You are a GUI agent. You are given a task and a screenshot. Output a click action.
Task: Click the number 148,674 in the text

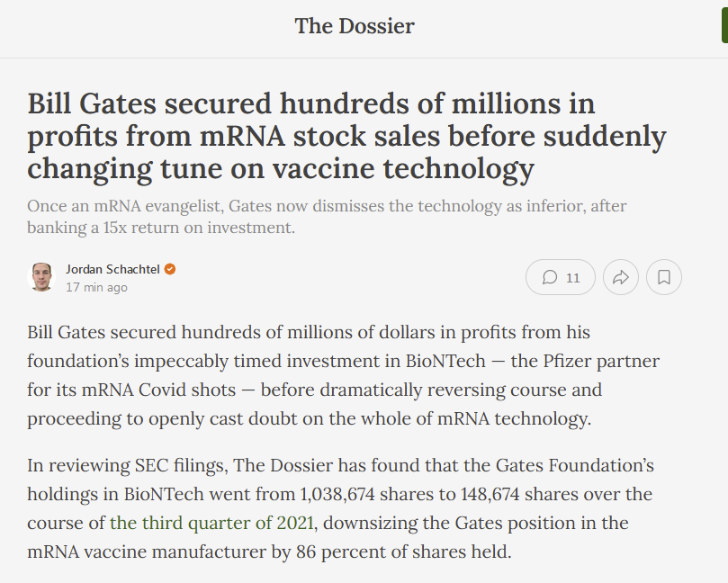pos(490,494)
